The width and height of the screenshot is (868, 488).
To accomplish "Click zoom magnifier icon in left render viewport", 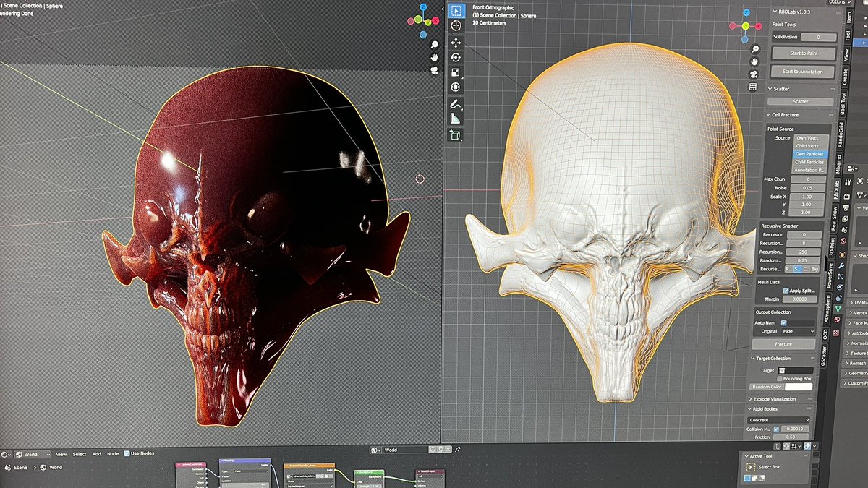I will (434, 43).
